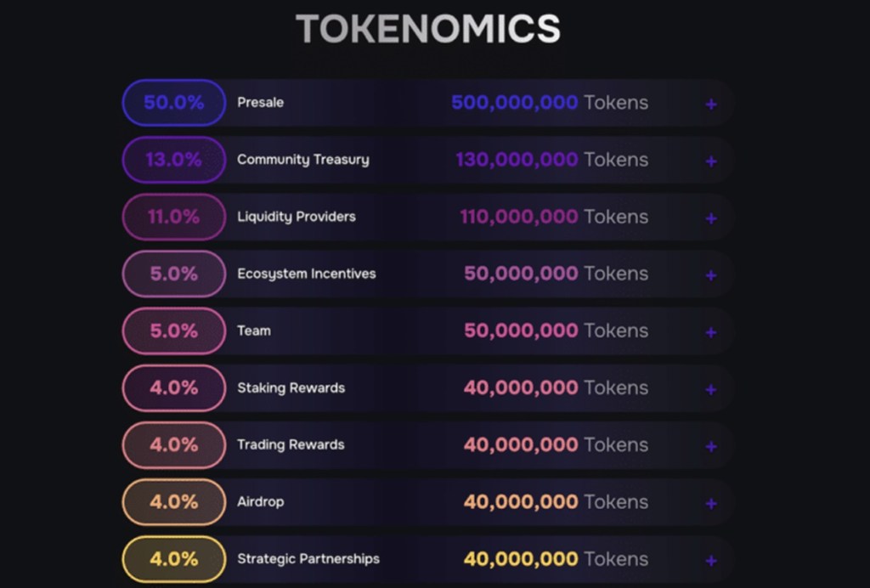Click the 500,000,000 Tokens amount
870x588 pixels.
pos(549,103)
